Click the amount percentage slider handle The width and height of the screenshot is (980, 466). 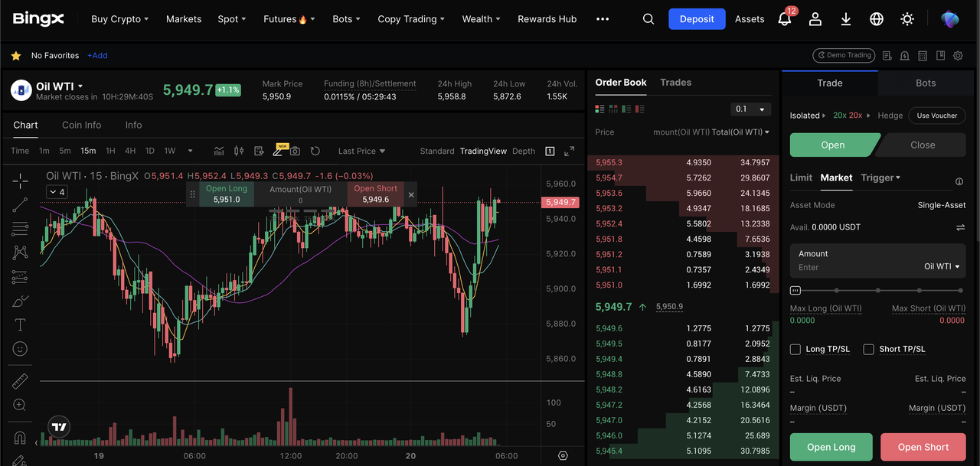point(795,291)
